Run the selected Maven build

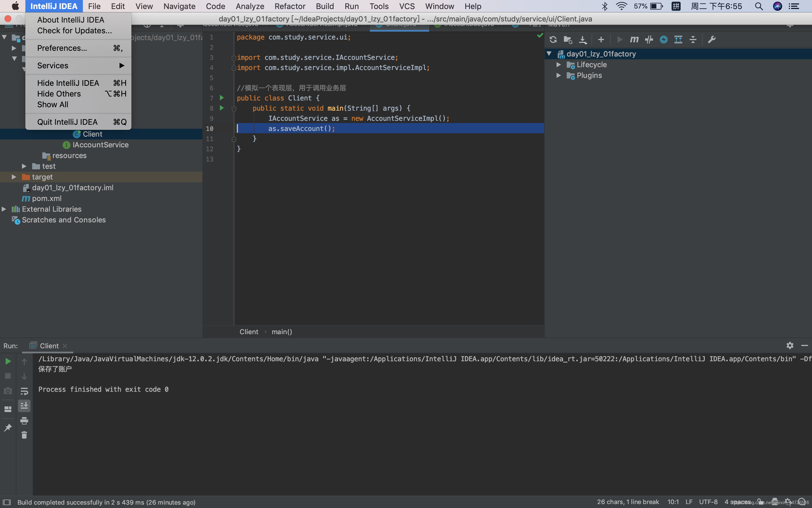pos(619,40)
